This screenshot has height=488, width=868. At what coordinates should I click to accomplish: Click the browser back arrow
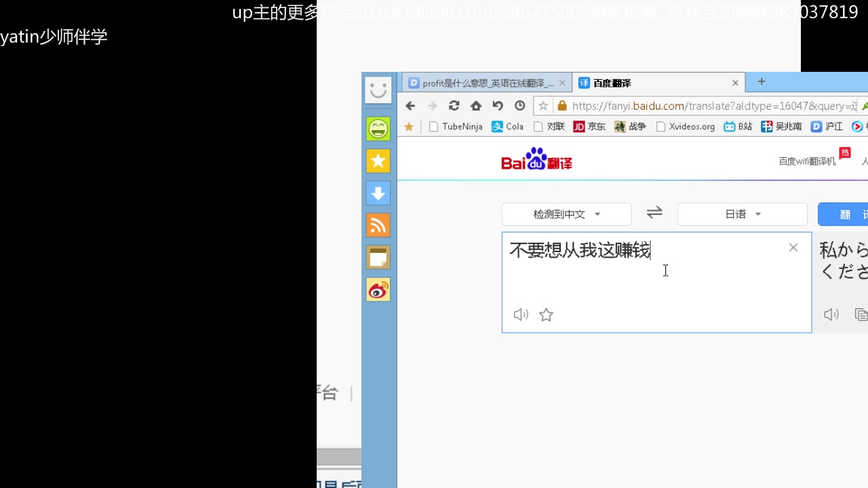coord(410,106)
